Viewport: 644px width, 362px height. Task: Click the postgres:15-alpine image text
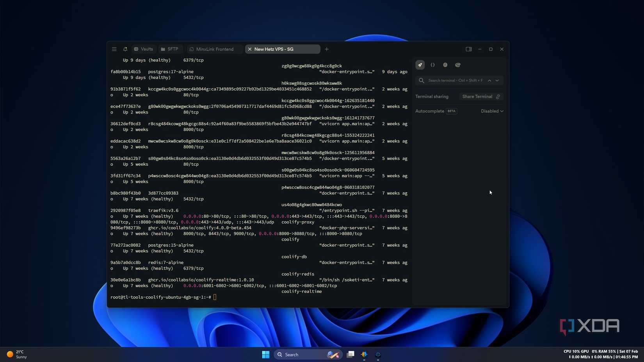coord(171,245)
